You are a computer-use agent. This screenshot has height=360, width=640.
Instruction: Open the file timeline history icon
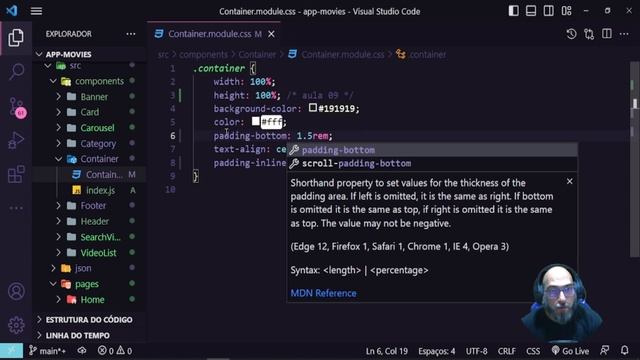[x=571, y=34]
